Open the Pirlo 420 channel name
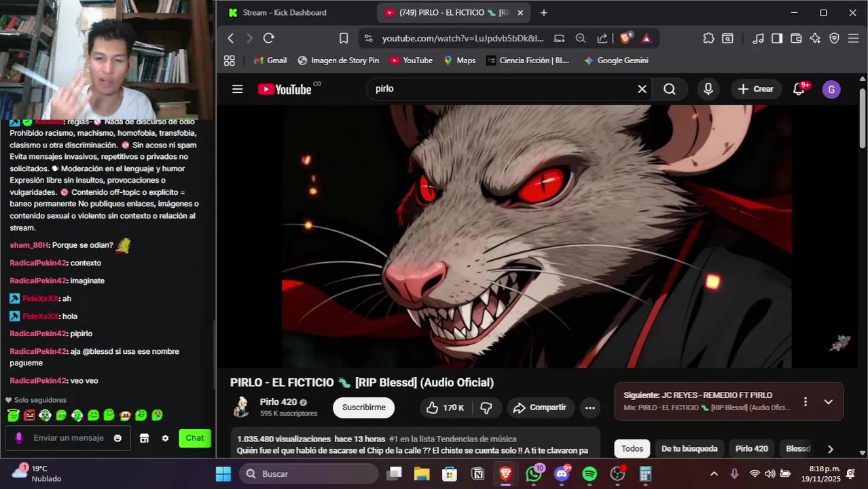The height and width of the screenshot is (489, 868). click(278, 402)
